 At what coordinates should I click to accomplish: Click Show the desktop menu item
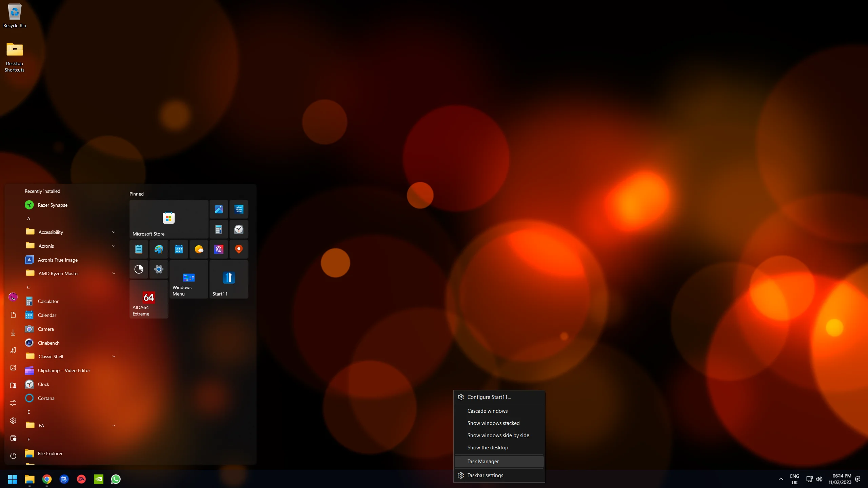pyautogui.click(x=499, y=448)
